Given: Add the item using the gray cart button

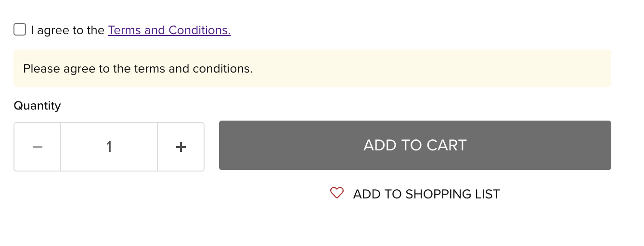Looking at the screenshot, I should [415, 145].
